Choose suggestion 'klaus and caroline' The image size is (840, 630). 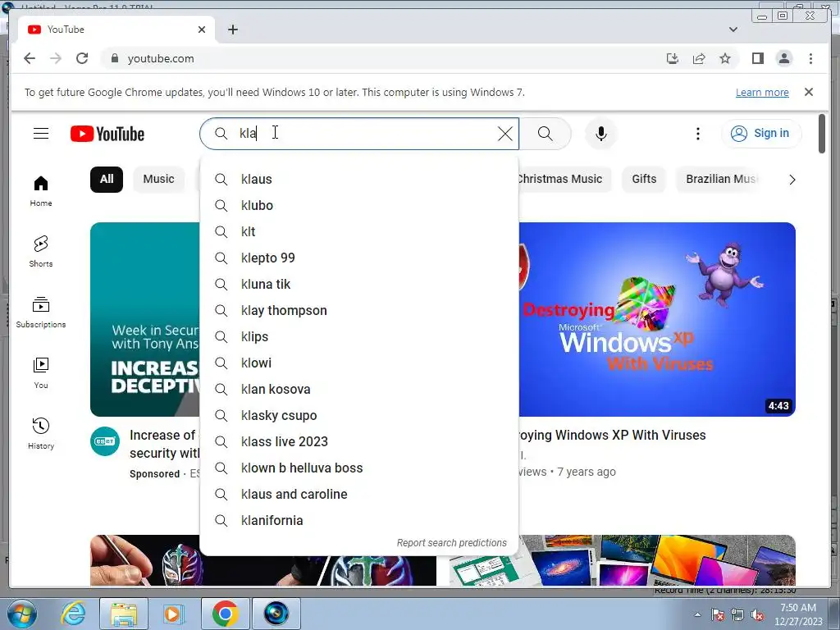pos(359,494)
